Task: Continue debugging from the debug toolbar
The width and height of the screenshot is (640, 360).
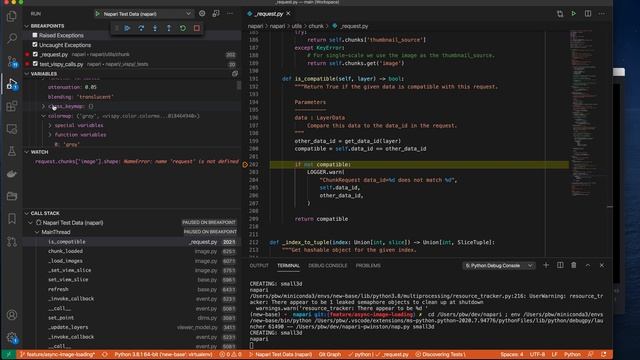Action: click(x=127, y=28)
